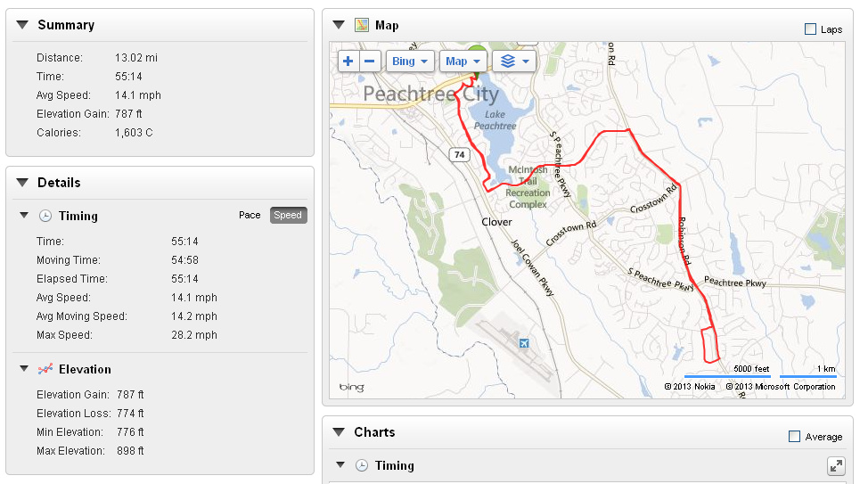Image resolution: width=868 pixels, height=484 pixels.
Task: Click the map icon beside the Map heading
Action: click(362, 25)
